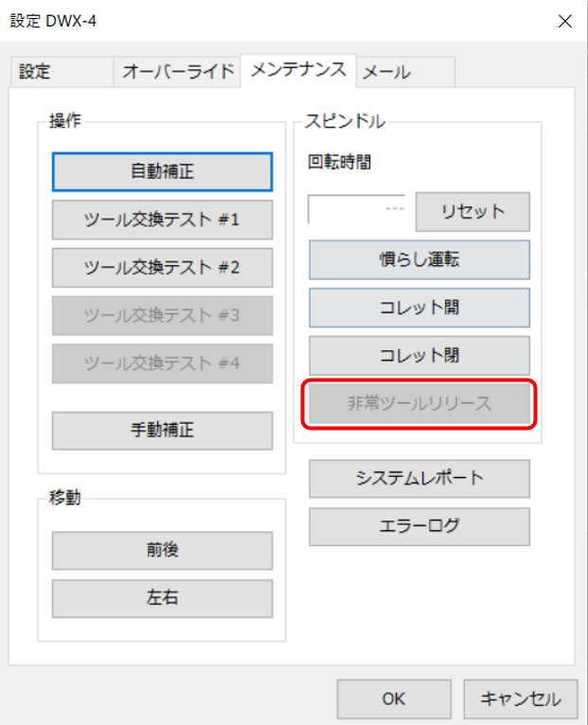Click the 自動補正 button
Viewport: 588px width, 725px height.
162,172
